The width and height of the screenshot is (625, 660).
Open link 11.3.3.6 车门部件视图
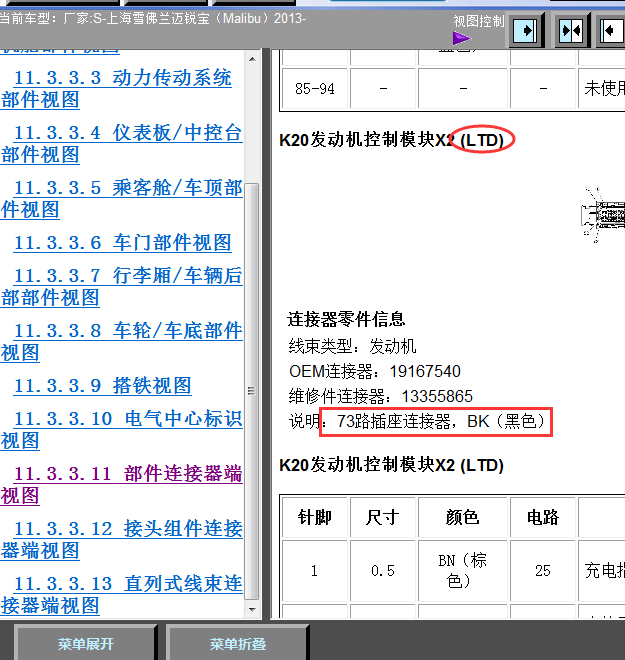tap(122, 243)
